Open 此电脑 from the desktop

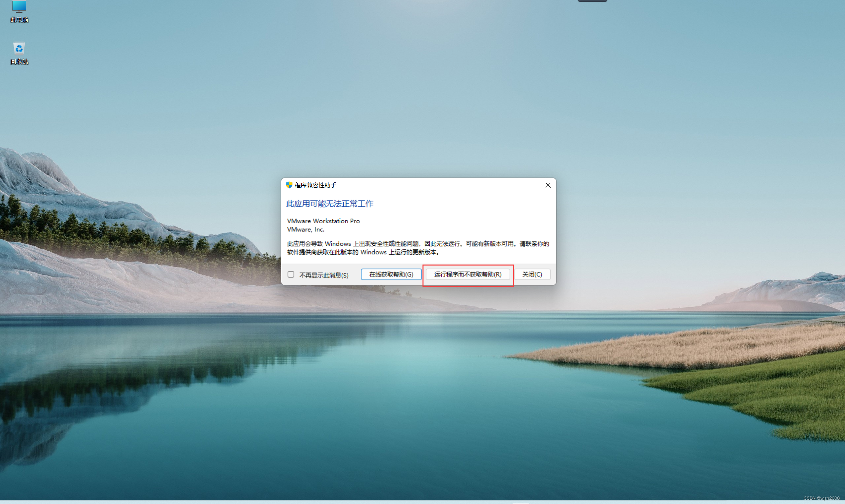tap(19, 7)
